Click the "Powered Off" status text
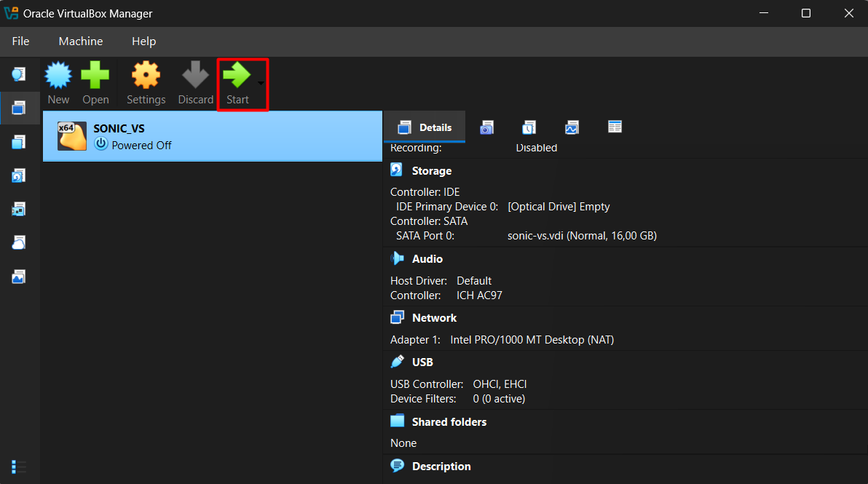 [x=141, y=146]
